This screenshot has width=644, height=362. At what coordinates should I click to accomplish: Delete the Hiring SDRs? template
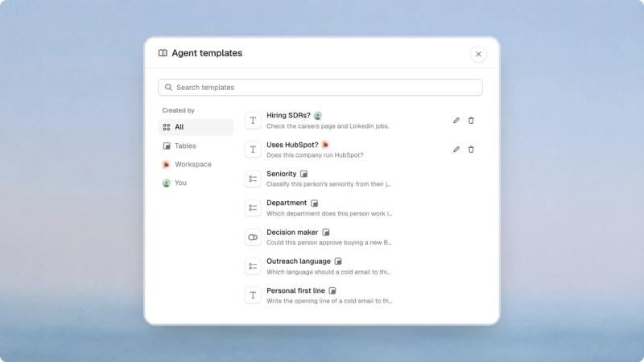point(471,120)
